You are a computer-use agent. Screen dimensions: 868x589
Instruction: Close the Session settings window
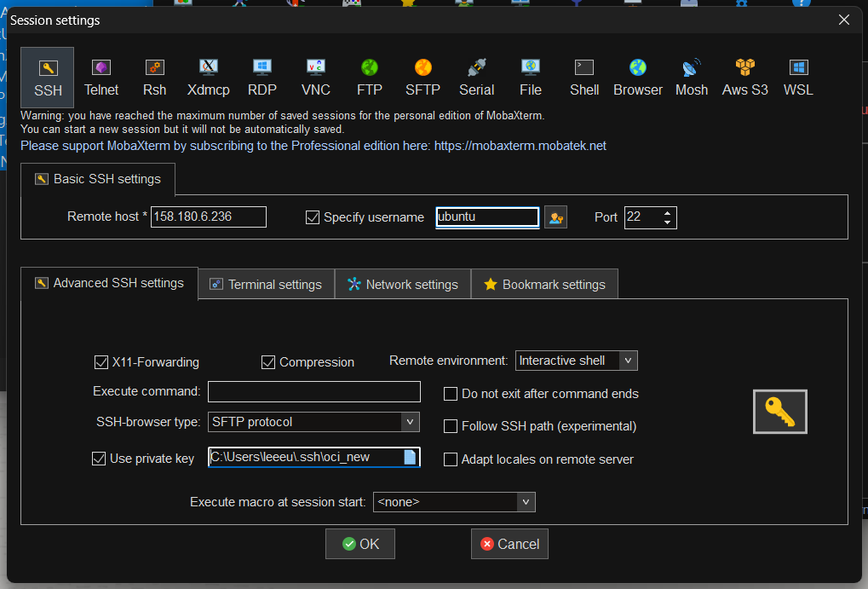click(843, 20)
